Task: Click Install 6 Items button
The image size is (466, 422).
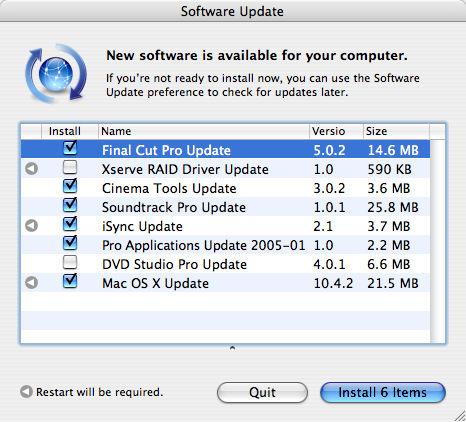Action: pyautogui.click(x=383, y=392)
